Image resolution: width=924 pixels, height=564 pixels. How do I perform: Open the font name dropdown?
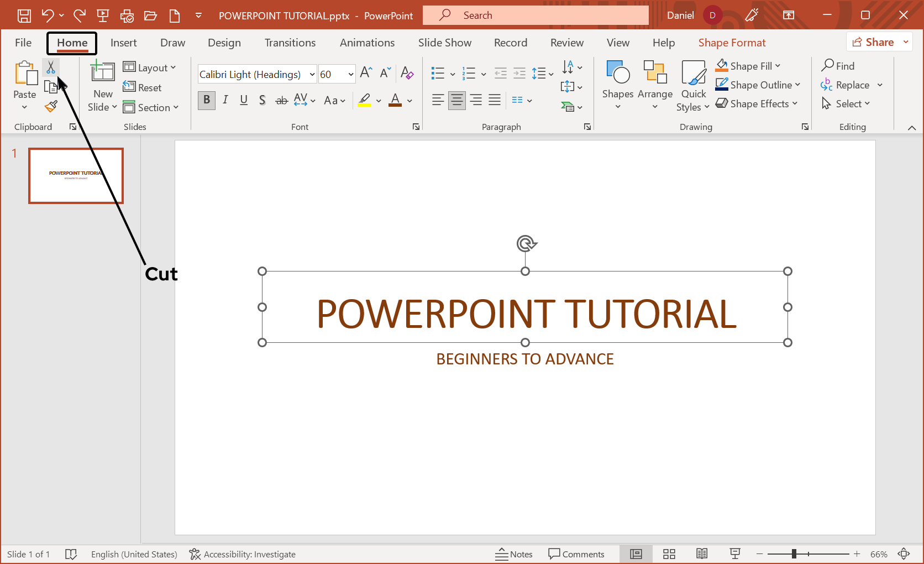[x=312, y=74]
